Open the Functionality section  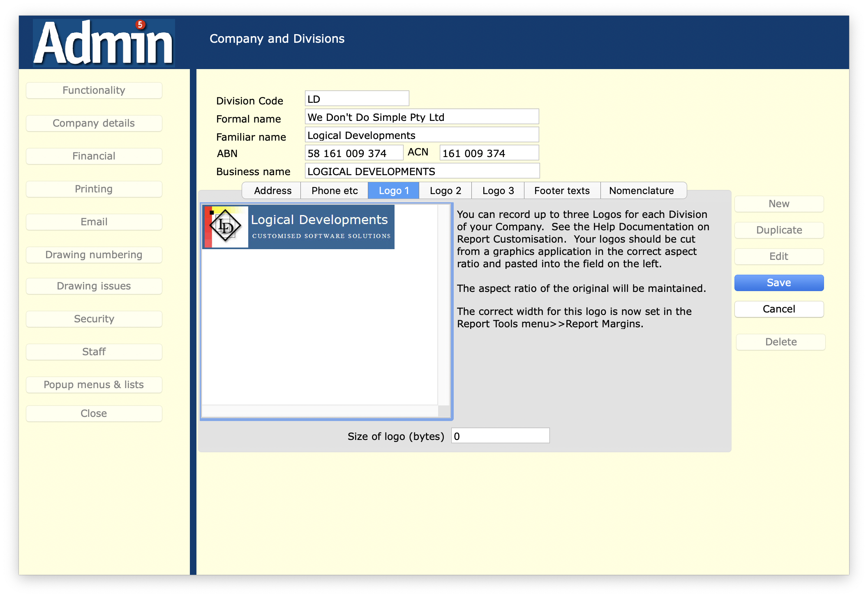[x=94, y=90]
